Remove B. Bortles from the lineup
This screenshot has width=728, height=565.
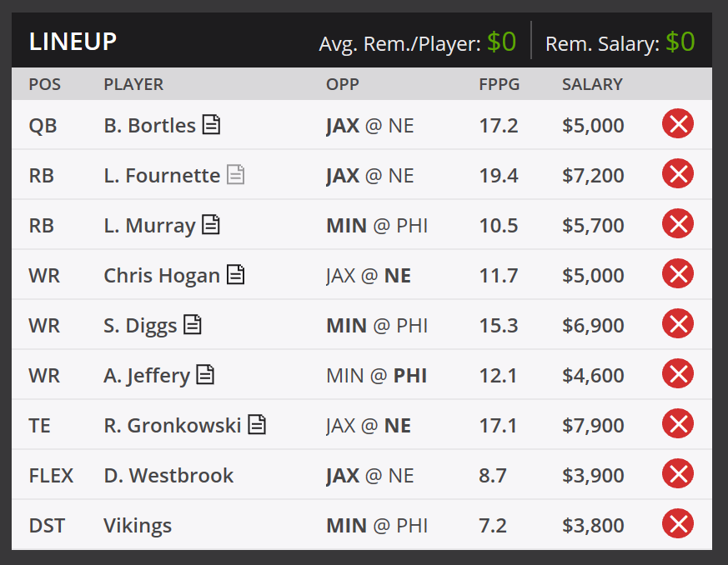click(x=678, y=124)
